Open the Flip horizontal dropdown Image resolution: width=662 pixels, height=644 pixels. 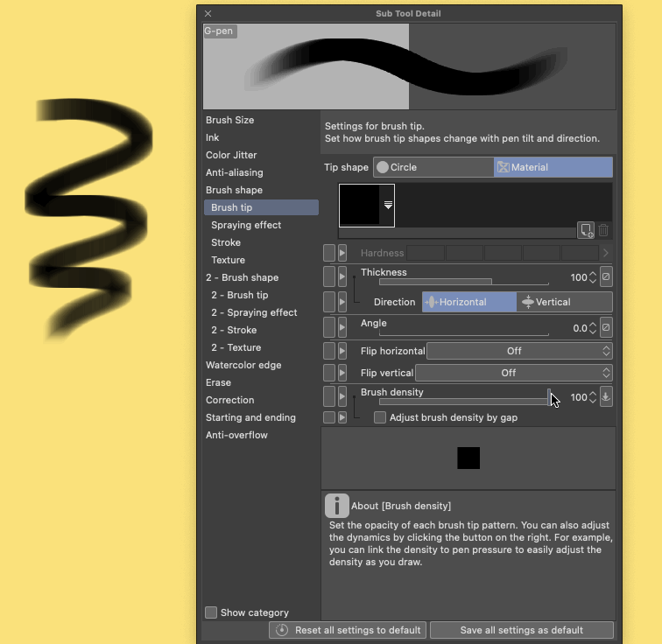coord(519,351)
